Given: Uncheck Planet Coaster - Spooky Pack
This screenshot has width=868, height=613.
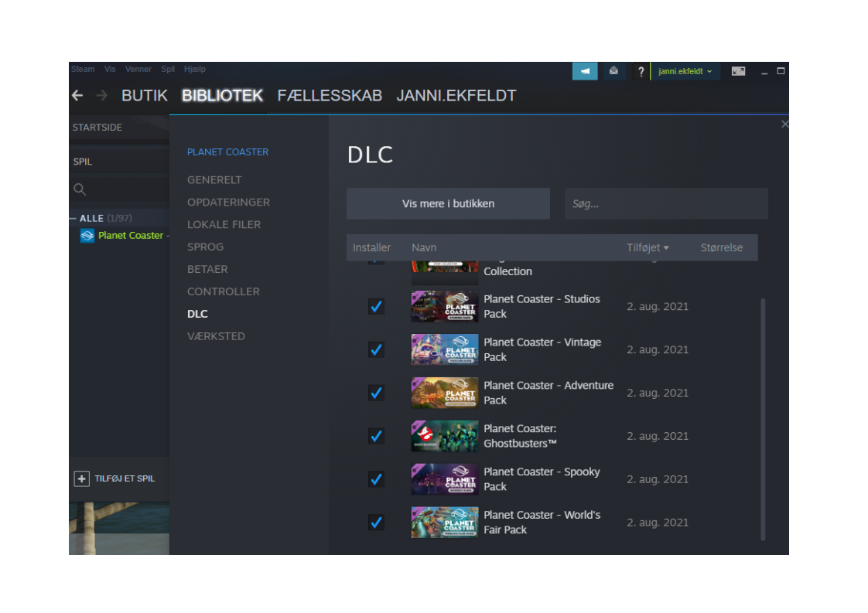Looking at the screenshot, I should (x=377, y=479).
